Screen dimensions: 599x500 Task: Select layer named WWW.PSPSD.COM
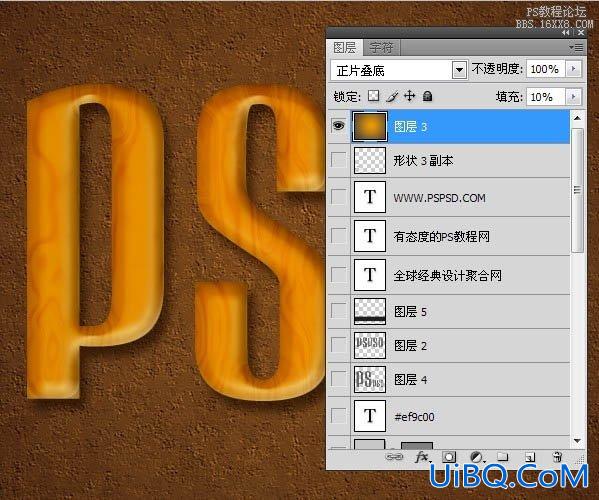click(x=439, y=198)
